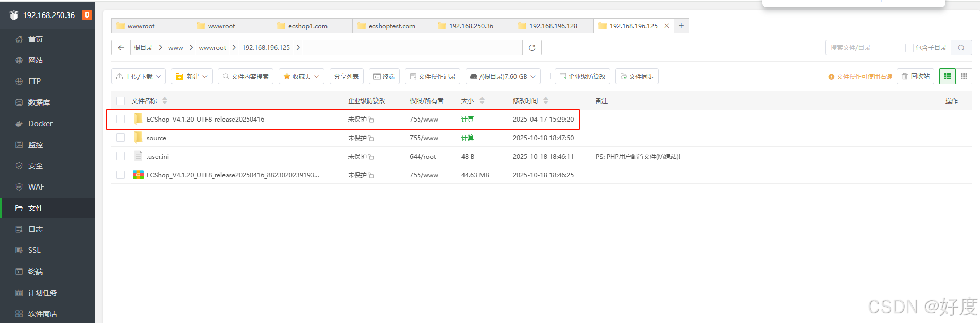Open the 新建 dropdown
The width and height of the screenshot is (980, 323).
tap(192, 76)
